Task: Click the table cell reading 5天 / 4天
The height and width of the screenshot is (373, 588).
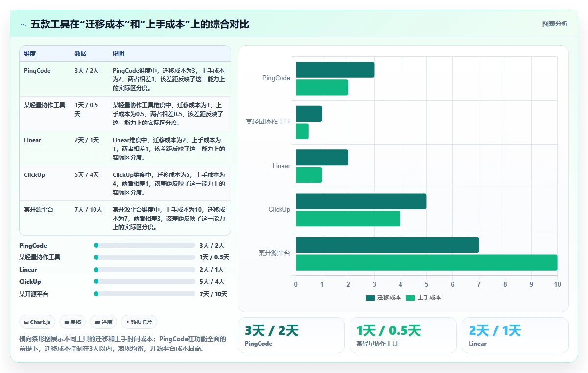Action: 87,175
